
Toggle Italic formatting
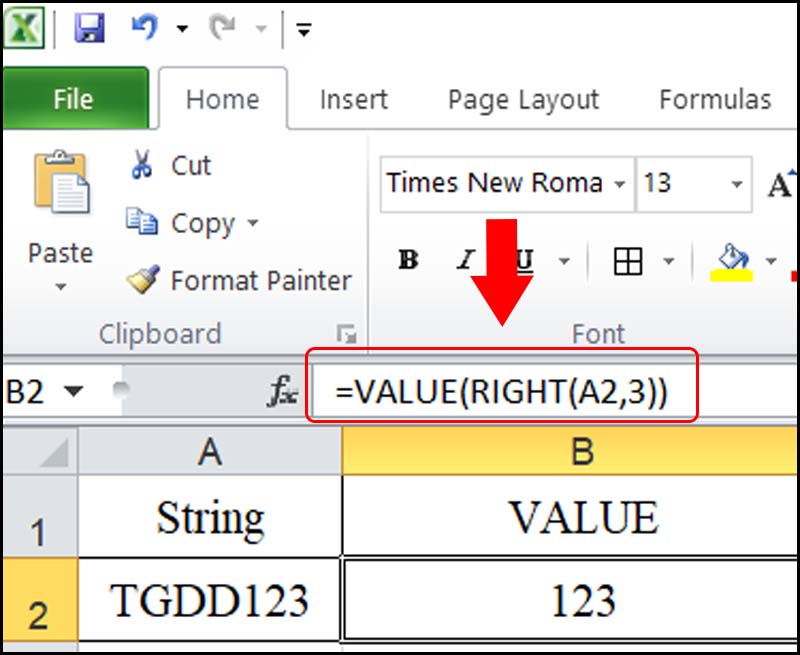point(465,261)
